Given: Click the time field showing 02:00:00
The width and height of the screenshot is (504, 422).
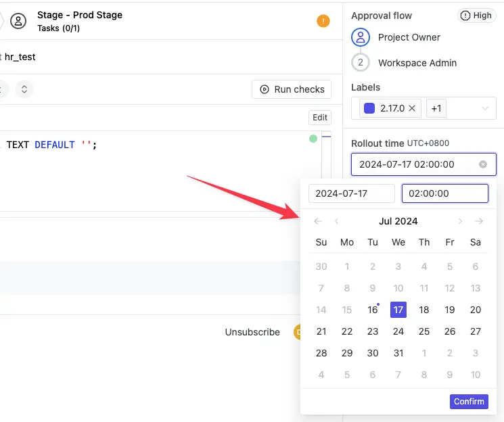Looking at the screenshot, I should [x=444, y=193].
